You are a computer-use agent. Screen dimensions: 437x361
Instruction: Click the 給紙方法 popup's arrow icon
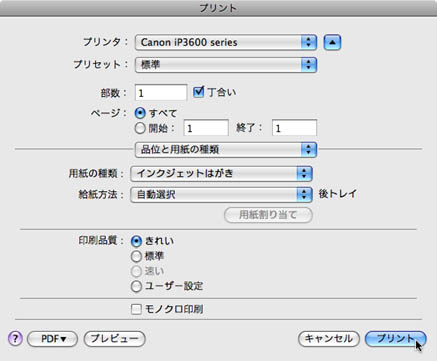[x=304, y=194]
